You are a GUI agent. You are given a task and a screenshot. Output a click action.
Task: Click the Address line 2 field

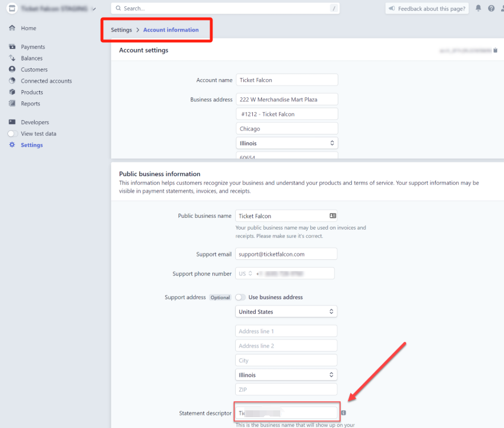[286, 346]
